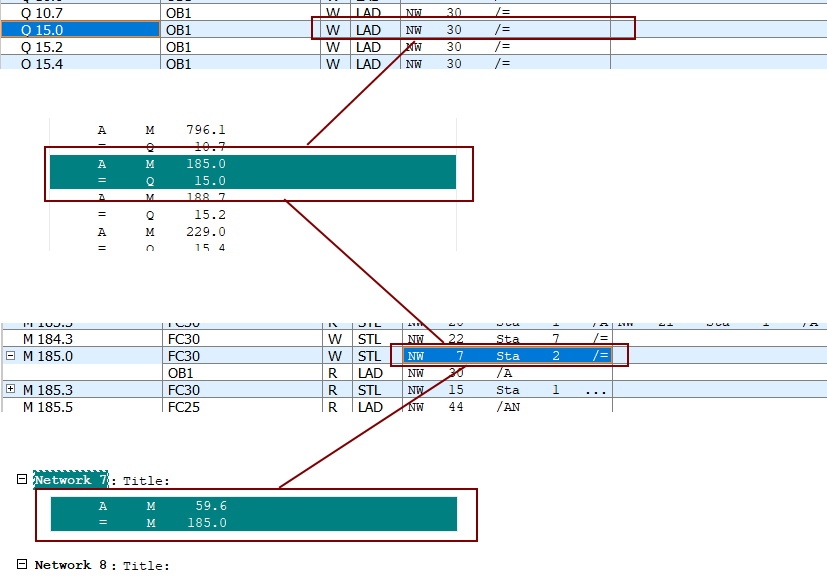Screen dimensions: 827x581
Task: Click the Network 7 title label
Action: coord(71,480)
